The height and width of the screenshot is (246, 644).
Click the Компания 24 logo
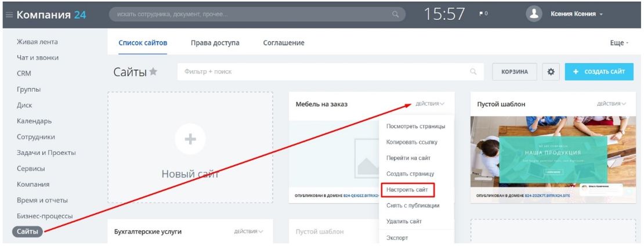pyautogui.click(x=51, y=15)
